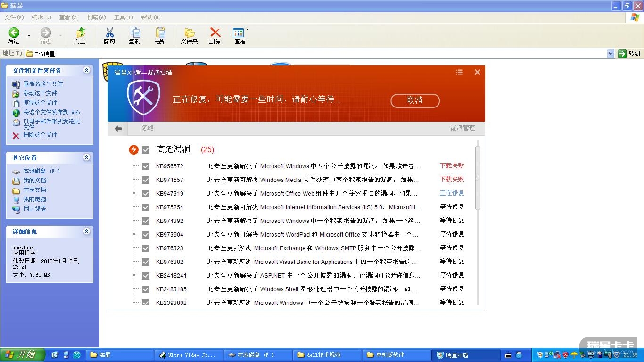The width and height of the screenshot is (644, 362).
Task: Close the 瑞星XP盾 vulnerability scan dialog
Action: (478, 72)
